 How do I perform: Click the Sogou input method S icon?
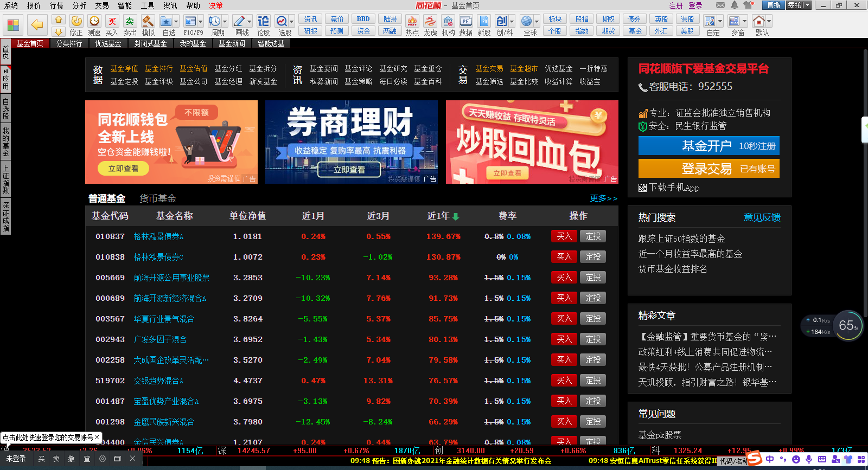coord(755,459)
